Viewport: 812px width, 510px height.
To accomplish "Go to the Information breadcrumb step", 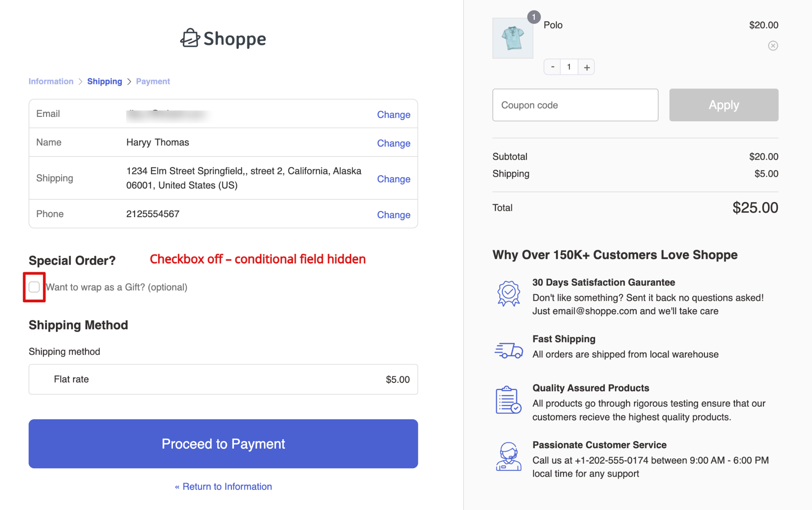I will pyautogui.click(x=51, y=81).
